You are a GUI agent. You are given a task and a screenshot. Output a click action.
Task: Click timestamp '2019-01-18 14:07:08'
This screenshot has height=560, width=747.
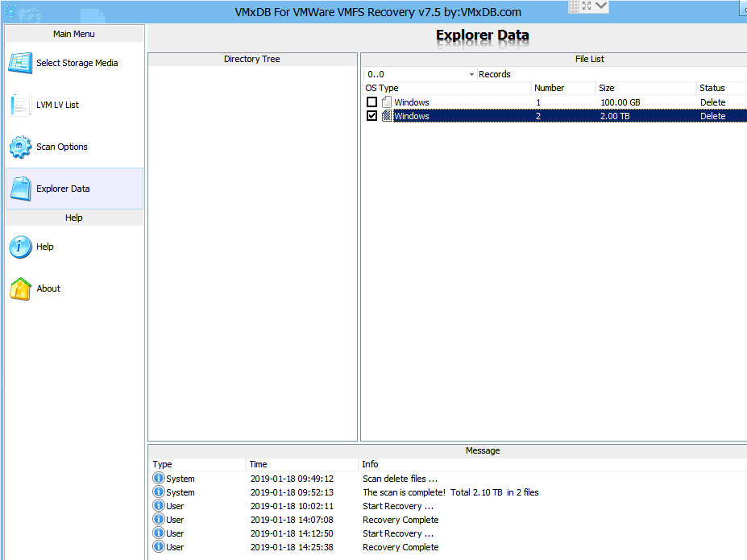[x=292, y=520]
